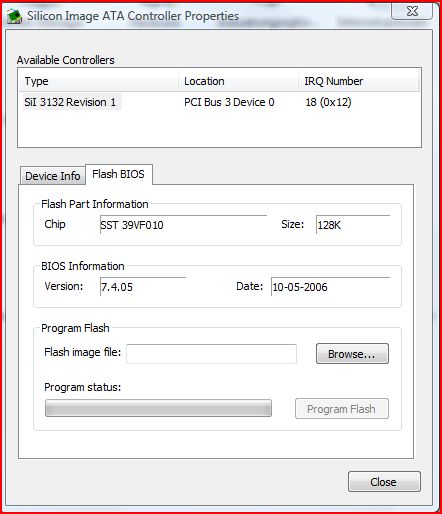This screenshot has width=442, height=514.
Task: Click the Date field 10-05-2006
Action: tap(331, 286)
